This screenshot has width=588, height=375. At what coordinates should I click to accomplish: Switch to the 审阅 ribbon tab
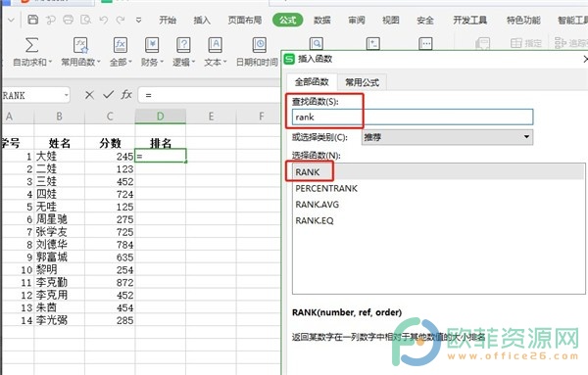pyautogui.click(x=357, y=20)
